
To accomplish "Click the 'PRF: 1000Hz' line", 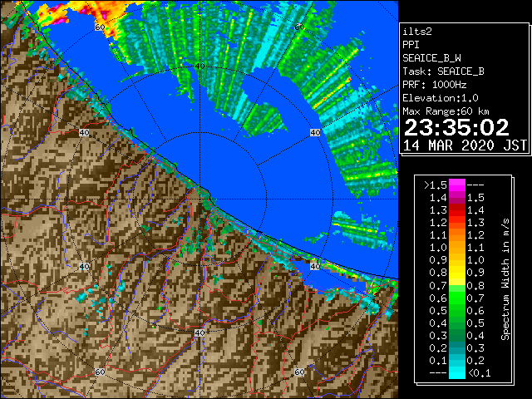I will coord(435,85).
